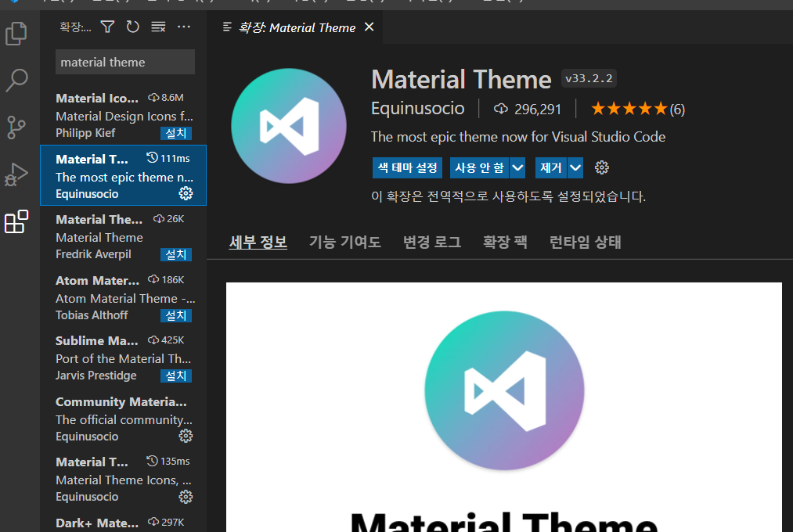The width and height of the screenshot is (793, 532).
Task: Click the v33.2.2 version badge
Action: tap(589, 78)
